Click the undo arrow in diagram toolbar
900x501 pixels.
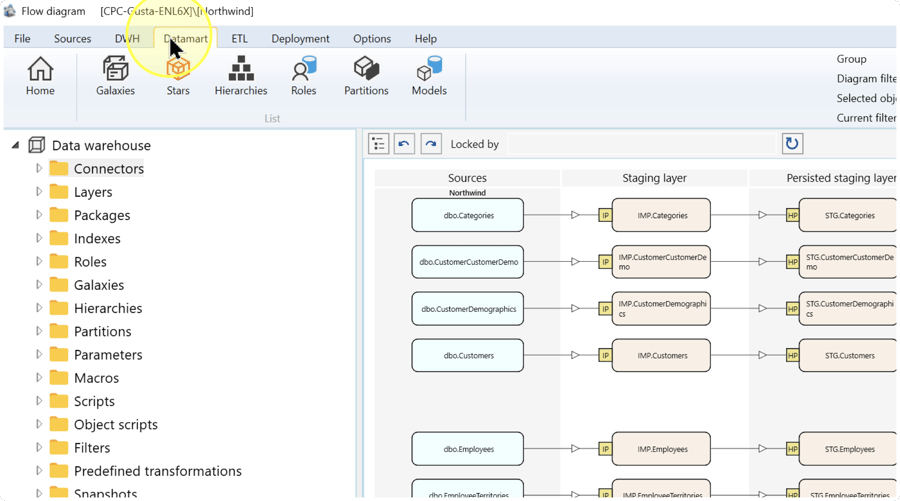pyautogui.click(x=404, y=144)
